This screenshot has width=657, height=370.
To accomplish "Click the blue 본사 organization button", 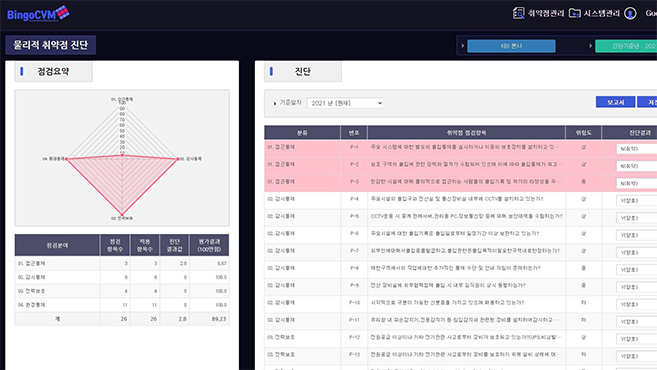I will (511, 46).
